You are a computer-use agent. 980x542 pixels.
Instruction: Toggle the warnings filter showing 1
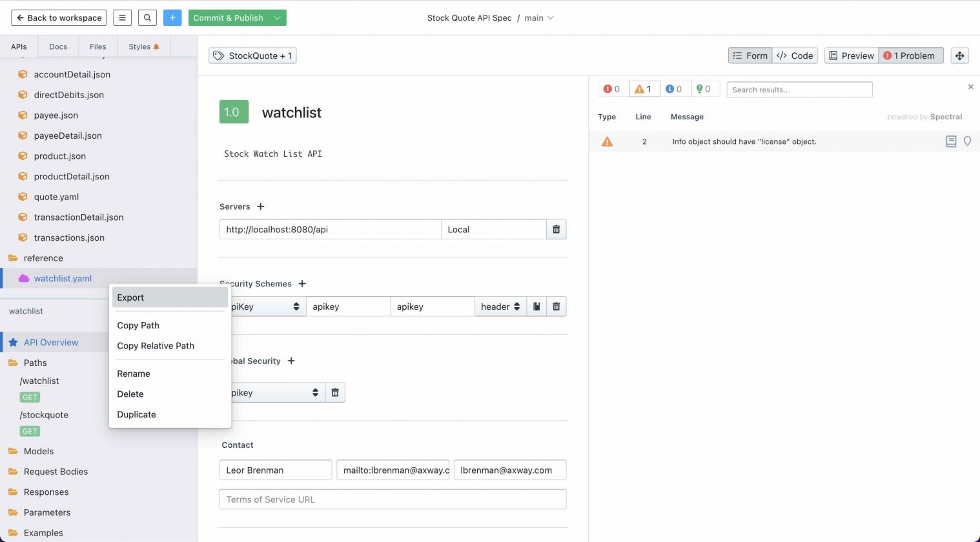[x=644, y=89]
